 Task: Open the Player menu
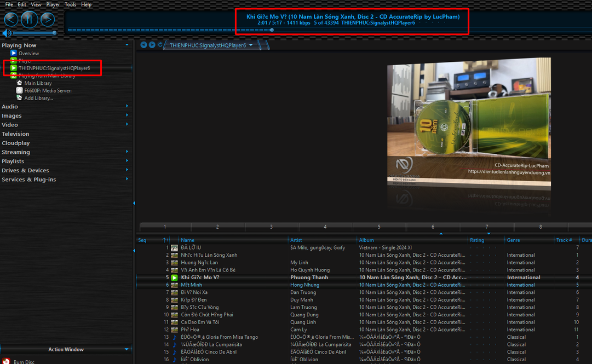click(53, 4)
